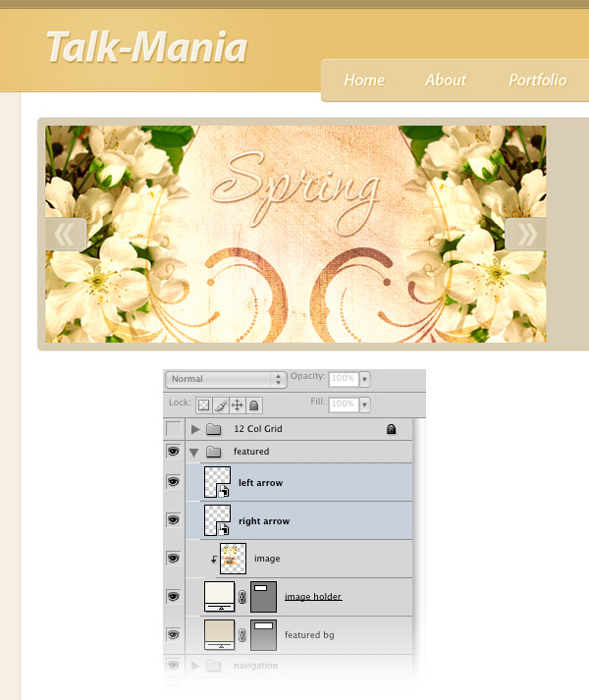
Task: Select the right arrow layer name
Action: click(264, 521)
